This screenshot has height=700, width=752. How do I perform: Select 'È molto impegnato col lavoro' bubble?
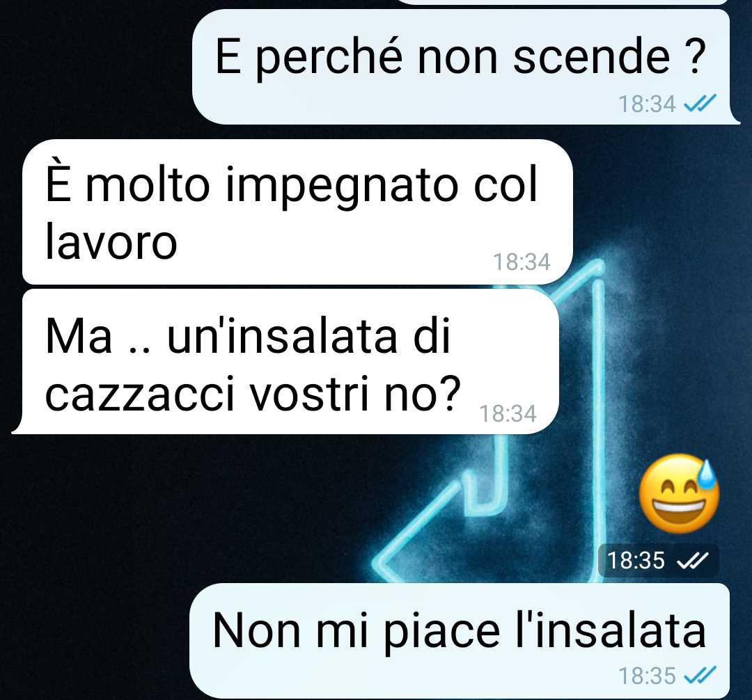coord(297,212)
